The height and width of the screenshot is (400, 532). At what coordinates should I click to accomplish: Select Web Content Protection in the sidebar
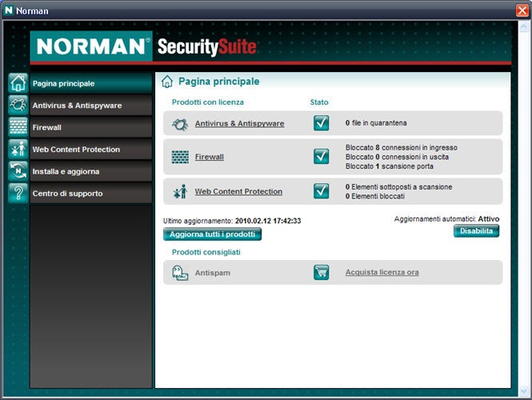(90, 150)
